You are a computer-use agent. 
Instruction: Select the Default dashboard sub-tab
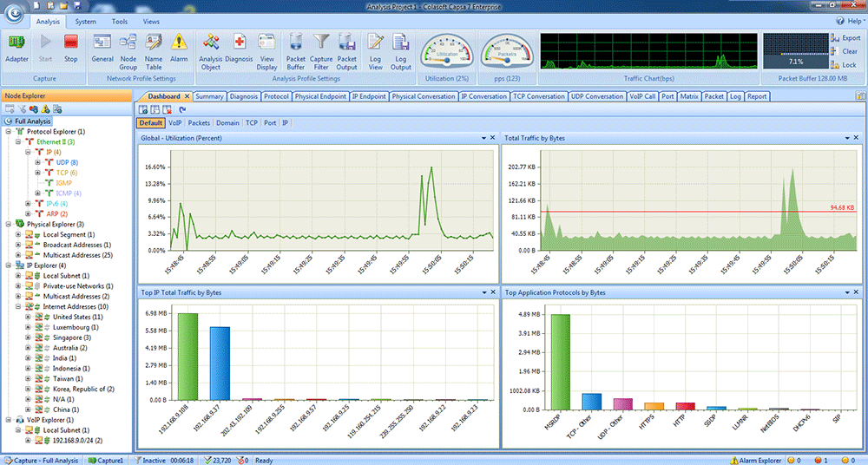point(150,123)
